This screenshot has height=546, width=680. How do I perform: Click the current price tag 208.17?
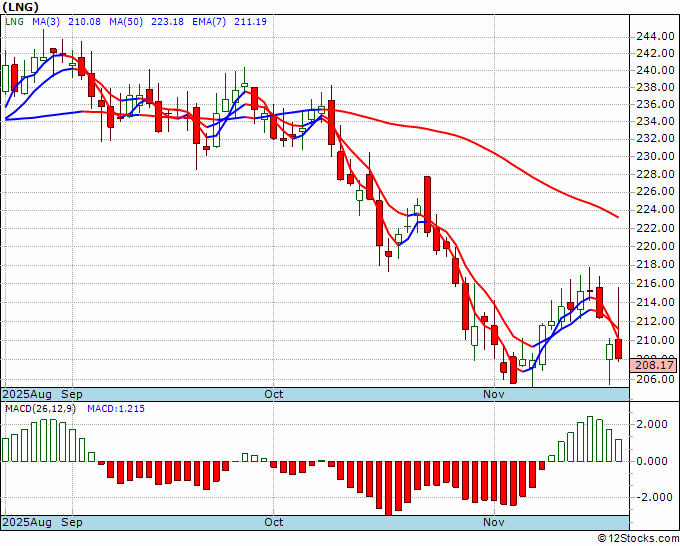pos(654,365)
